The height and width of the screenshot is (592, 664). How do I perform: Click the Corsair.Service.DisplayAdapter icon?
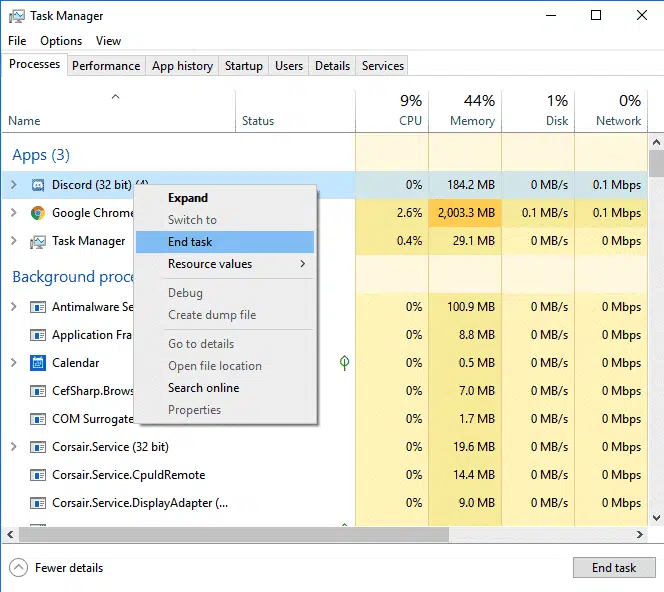(x=38, y=503)
